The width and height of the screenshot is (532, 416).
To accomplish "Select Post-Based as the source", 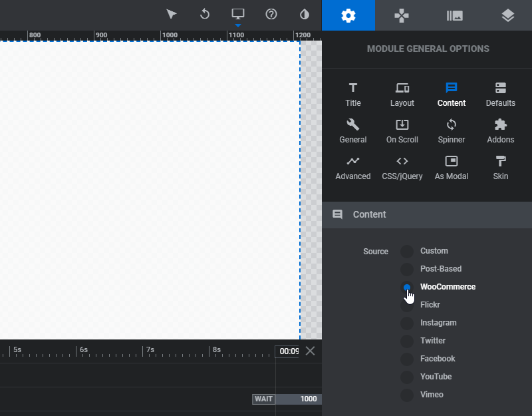I will (x=407, y=270).
